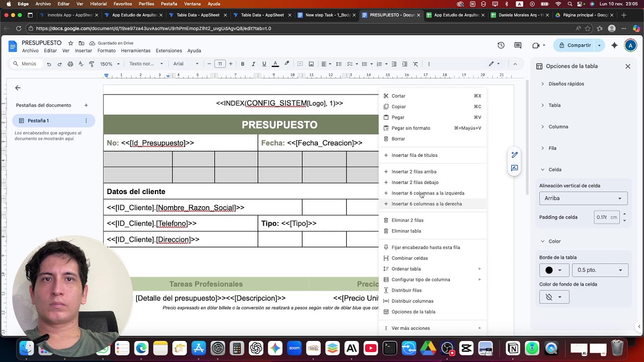644x362 pixels.
Task: Choose Cortar from context menu
Action: point(433,96)
